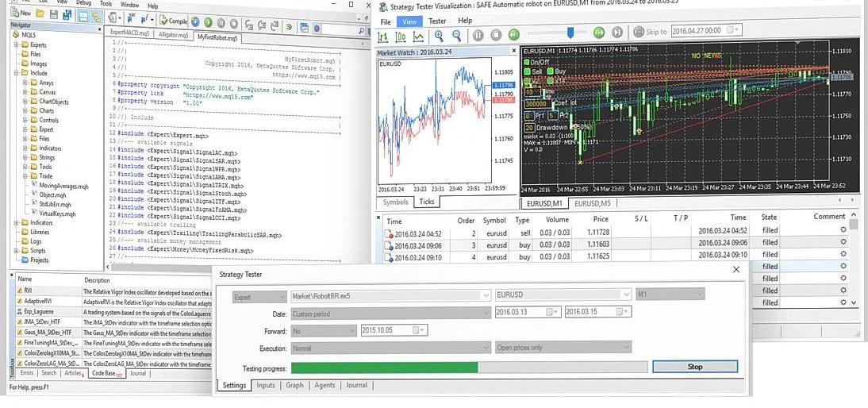Start debugging with the green play icon
Screen dimensions: 868x408
[x=208, y=23]
